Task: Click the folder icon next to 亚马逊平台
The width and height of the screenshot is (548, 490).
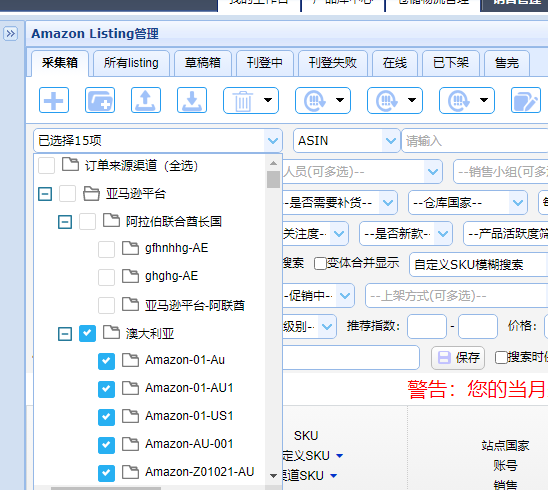Action: tap(91, 193)
